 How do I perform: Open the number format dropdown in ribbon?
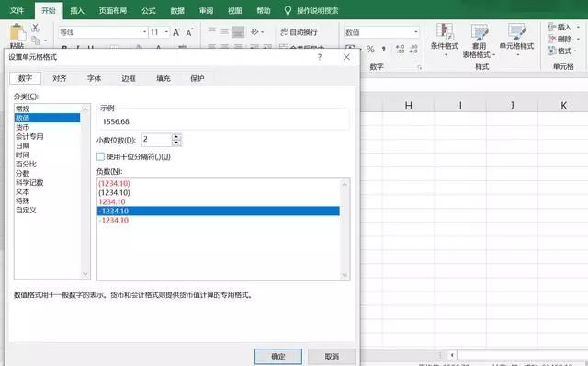pyautogui.click(x=416, y=32)
